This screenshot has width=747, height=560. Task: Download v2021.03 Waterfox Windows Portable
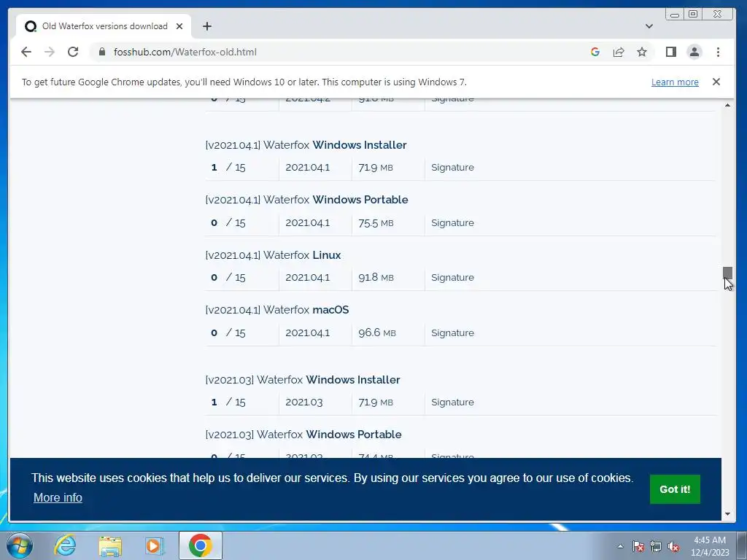303,435
